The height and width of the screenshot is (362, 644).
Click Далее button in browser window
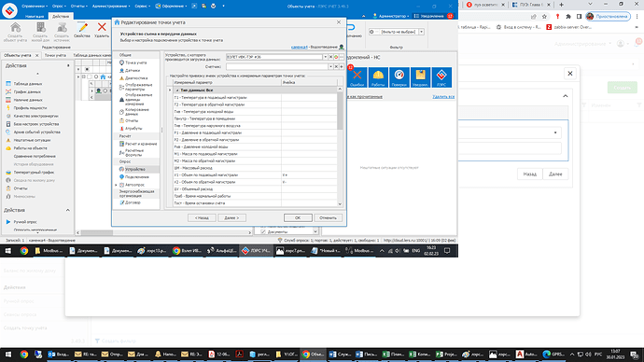[555, 174]
